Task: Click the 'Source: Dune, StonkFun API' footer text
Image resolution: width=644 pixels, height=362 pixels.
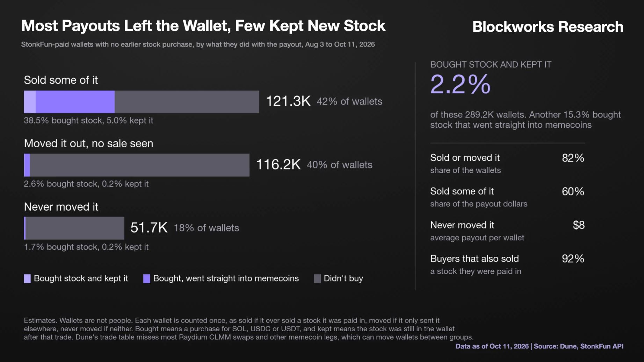Action: [x=578, y=346]
